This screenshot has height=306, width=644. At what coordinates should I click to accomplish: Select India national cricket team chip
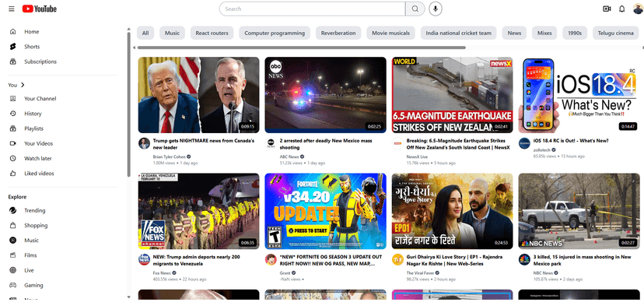point(458,33)
